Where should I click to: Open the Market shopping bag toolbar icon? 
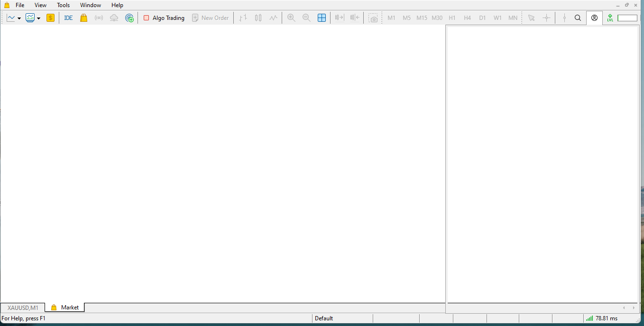pos(83,18)
